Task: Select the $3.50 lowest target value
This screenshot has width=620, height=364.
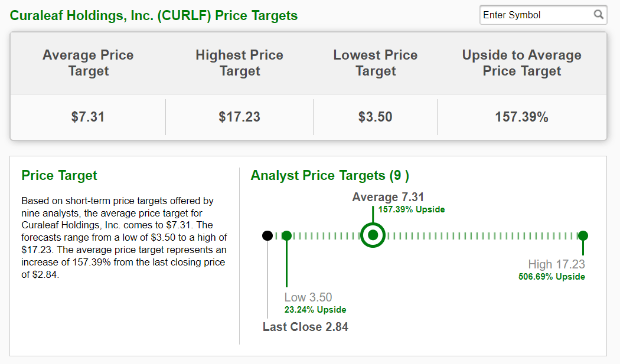Action: [x=375, y=116]
